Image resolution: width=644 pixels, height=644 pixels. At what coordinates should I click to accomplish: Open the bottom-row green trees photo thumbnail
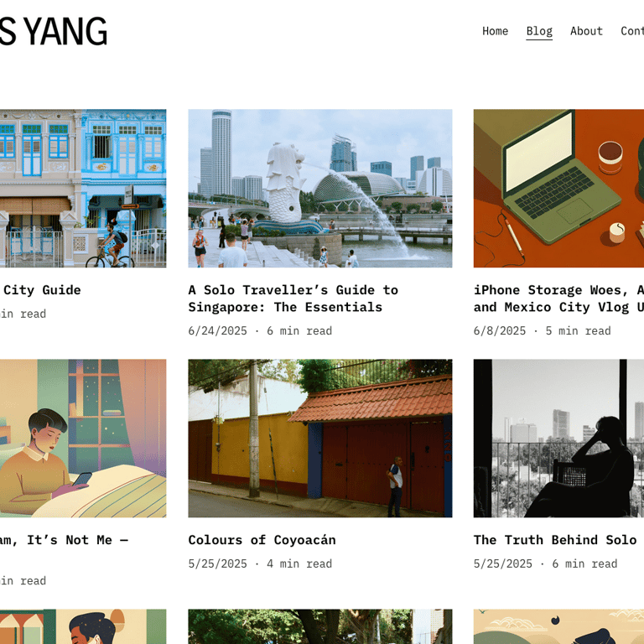(x=320, y=626)
